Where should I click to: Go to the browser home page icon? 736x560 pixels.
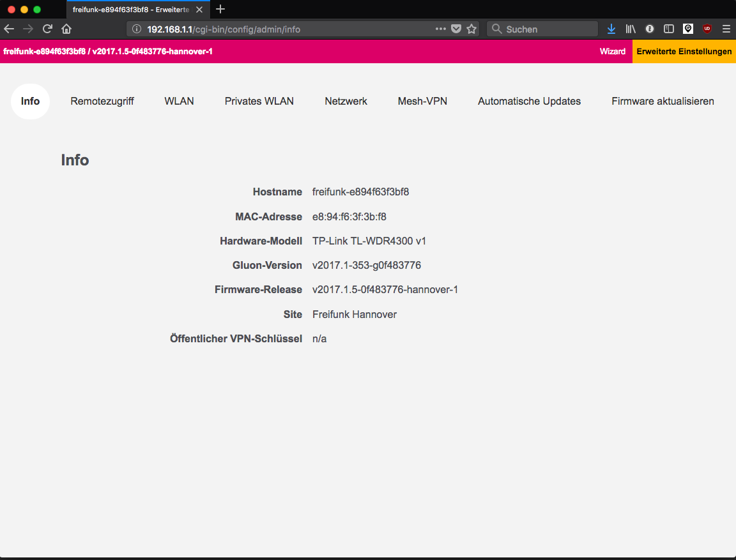point(66,29)
